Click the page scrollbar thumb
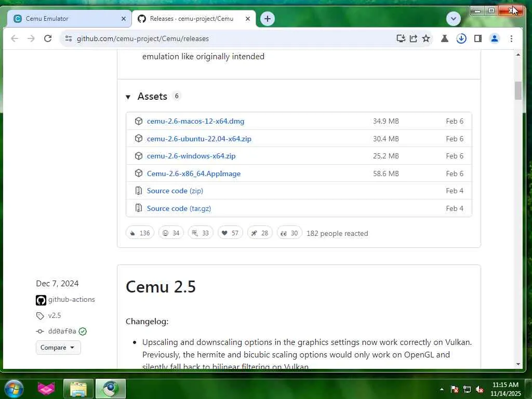This screenshot has height=399, width=532. [518, 90]
